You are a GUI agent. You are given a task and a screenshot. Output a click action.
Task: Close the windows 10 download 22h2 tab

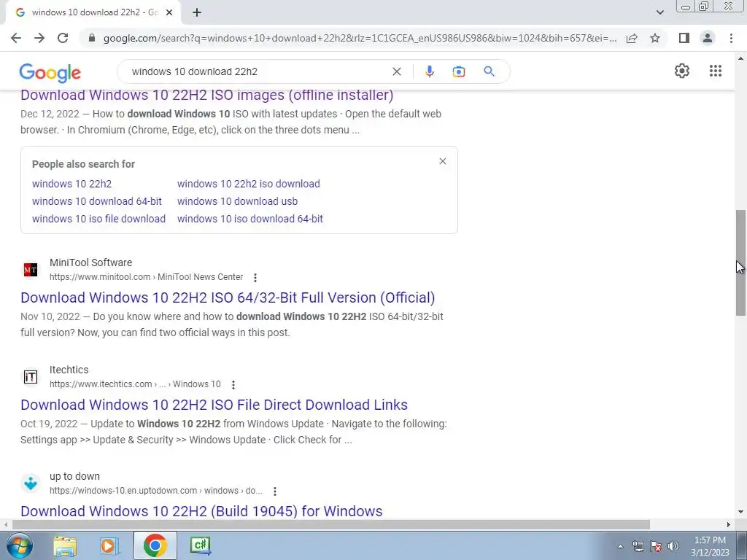(169, 12)
